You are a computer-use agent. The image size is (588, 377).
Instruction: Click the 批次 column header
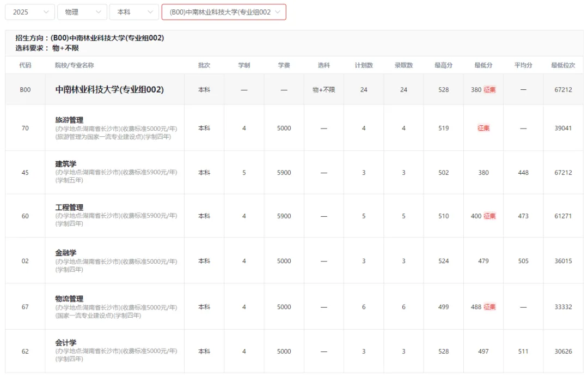point(204,65)
